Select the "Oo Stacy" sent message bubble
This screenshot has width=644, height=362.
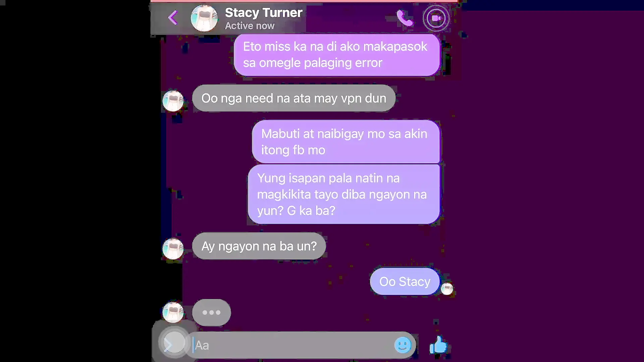point(405,282)
